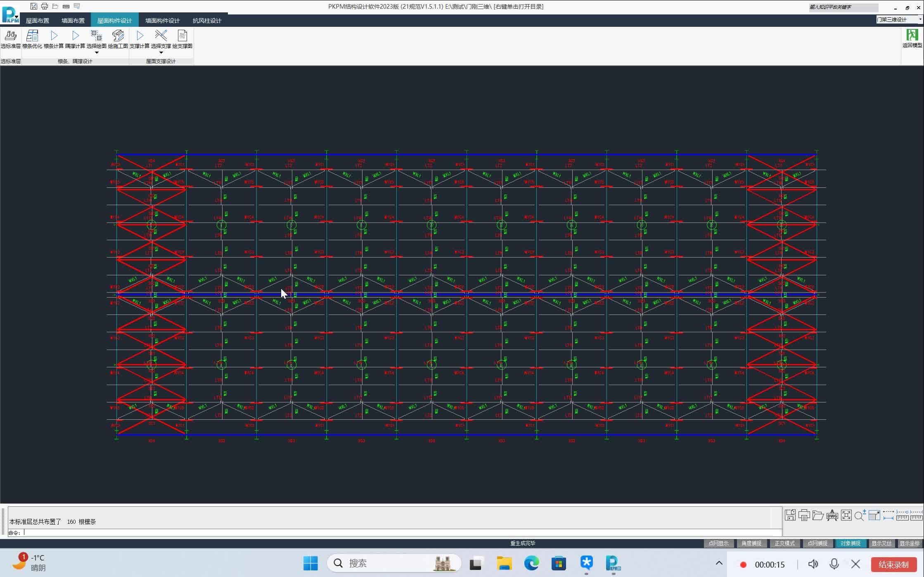
Task: Toggle 正交模式 orthogonal mode in status bar
Action: pyautogui.click(x=784, y=543)
